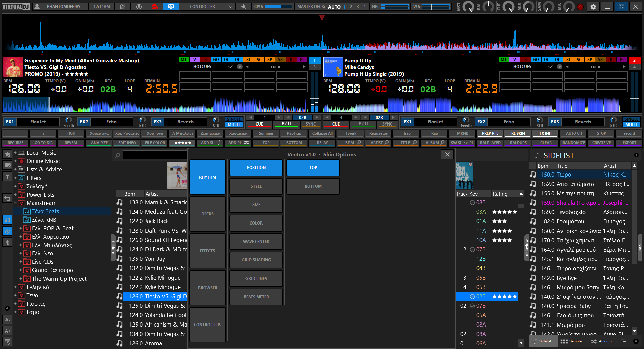Click the sidelist icon next to SIDELIST title

[x=536, y=156]
